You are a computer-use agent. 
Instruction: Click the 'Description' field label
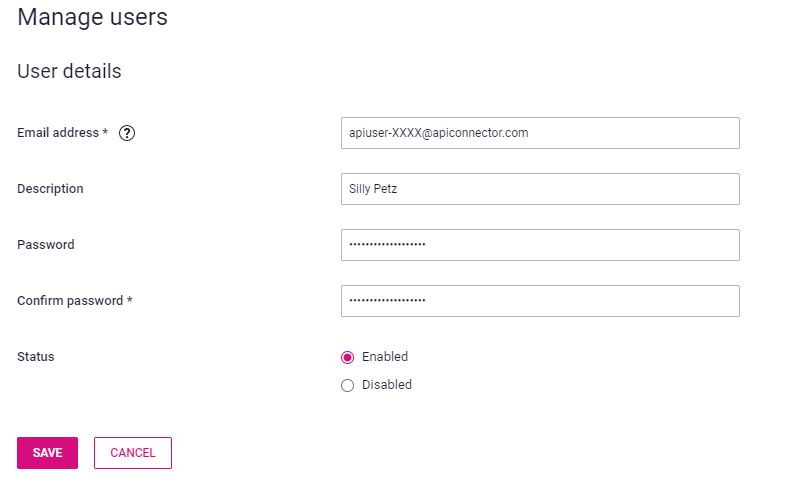[50, 189]
